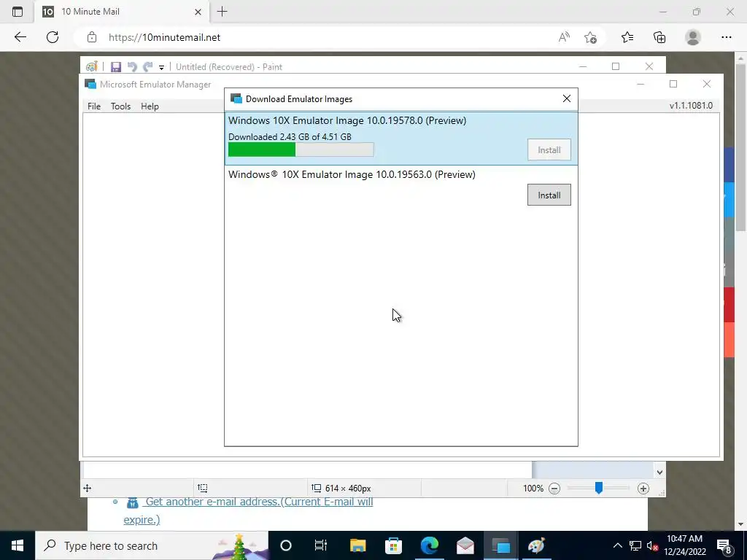Screen dimensions: 747x560
Task: Open the Tools menu in Emulator Manager
Action: 120,106
